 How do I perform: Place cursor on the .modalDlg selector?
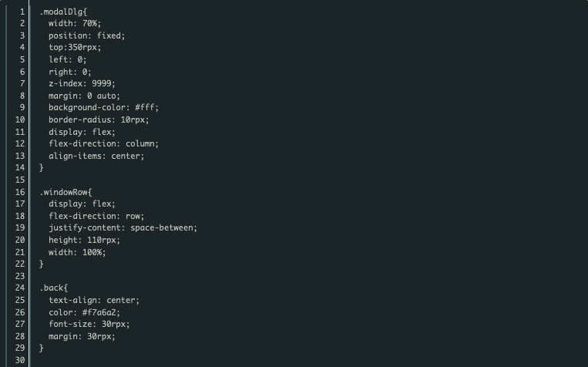[63, 12]
